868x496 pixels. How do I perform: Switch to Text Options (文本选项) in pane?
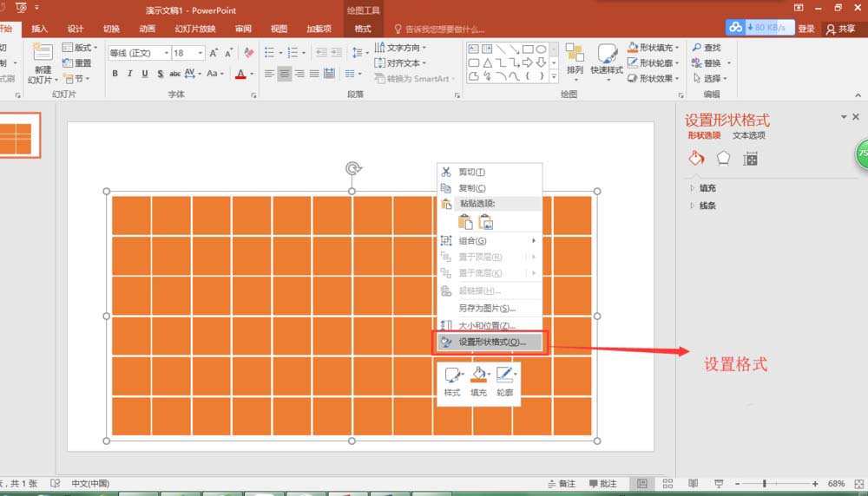[749, 135]
